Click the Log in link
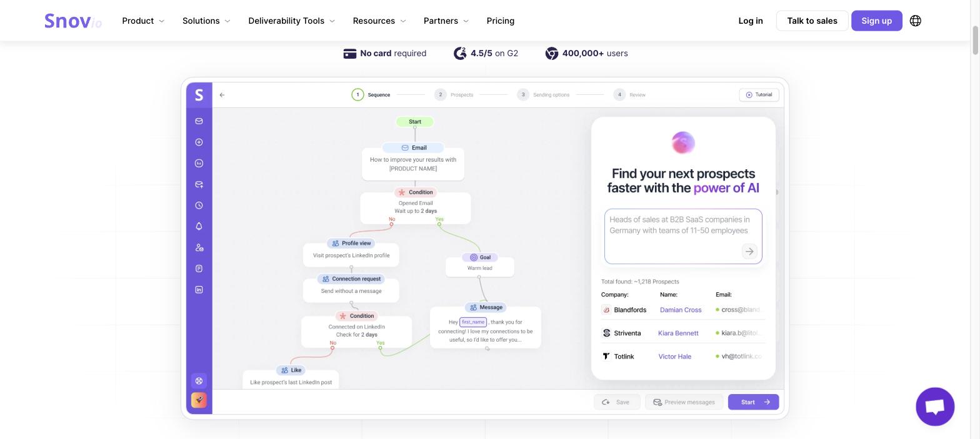This screenshot has width=980, height=439. tap(751, 21)
